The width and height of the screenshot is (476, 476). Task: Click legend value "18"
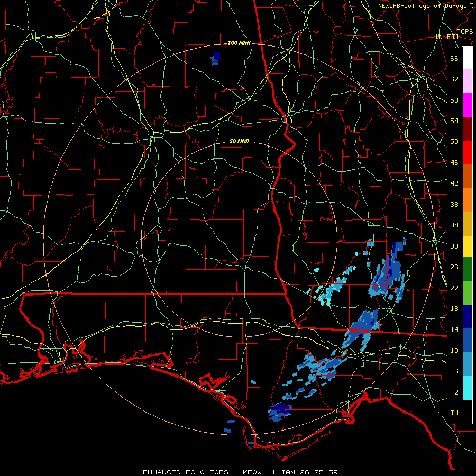point(454,309)
